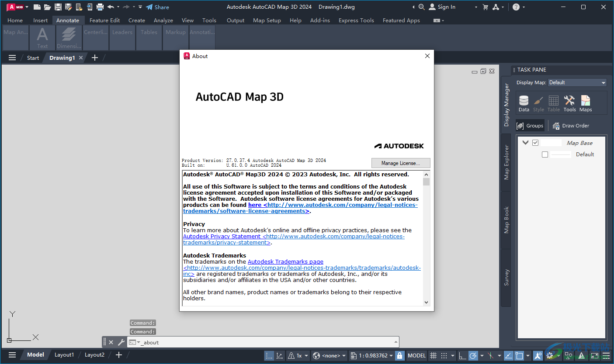This screenshot has width=614, height=364.
Task: Open the Text annotation tool in ribbon
Action: pyautogui.click(x=42, y=38)
